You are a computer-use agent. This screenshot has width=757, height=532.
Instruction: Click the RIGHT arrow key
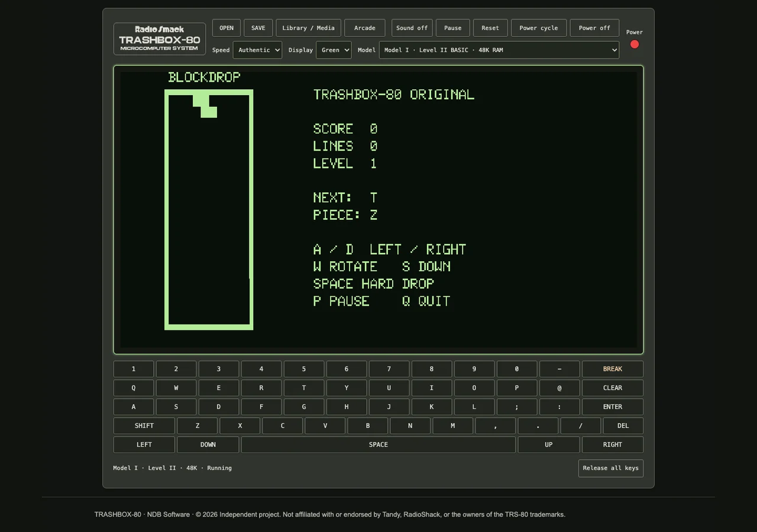coord(613,445)
